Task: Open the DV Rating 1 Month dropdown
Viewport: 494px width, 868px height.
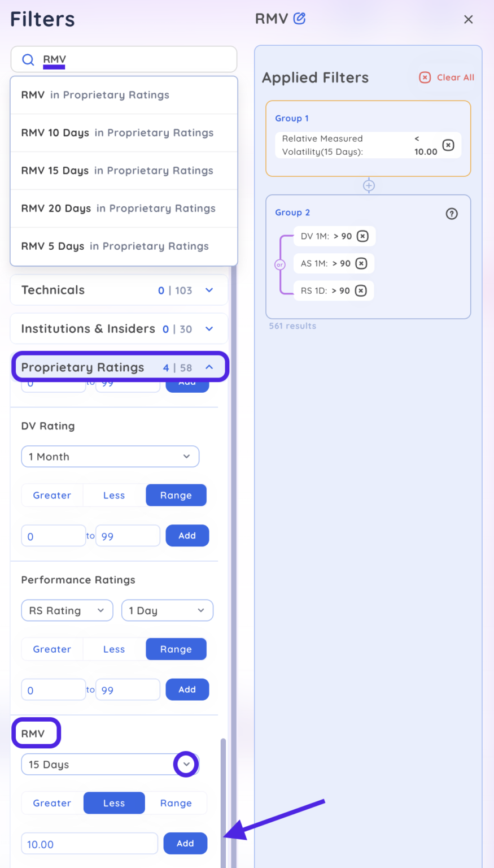Action: tap(110, 457)
